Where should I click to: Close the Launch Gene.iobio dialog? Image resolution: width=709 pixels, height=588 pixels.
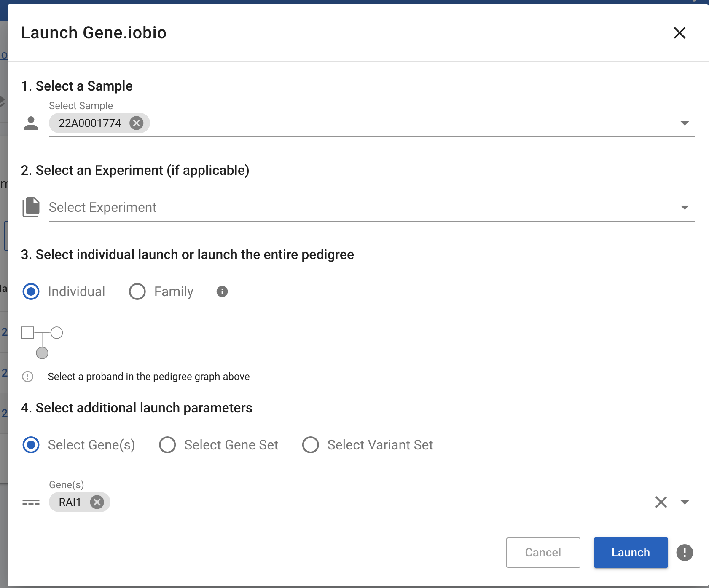point(679,33)
